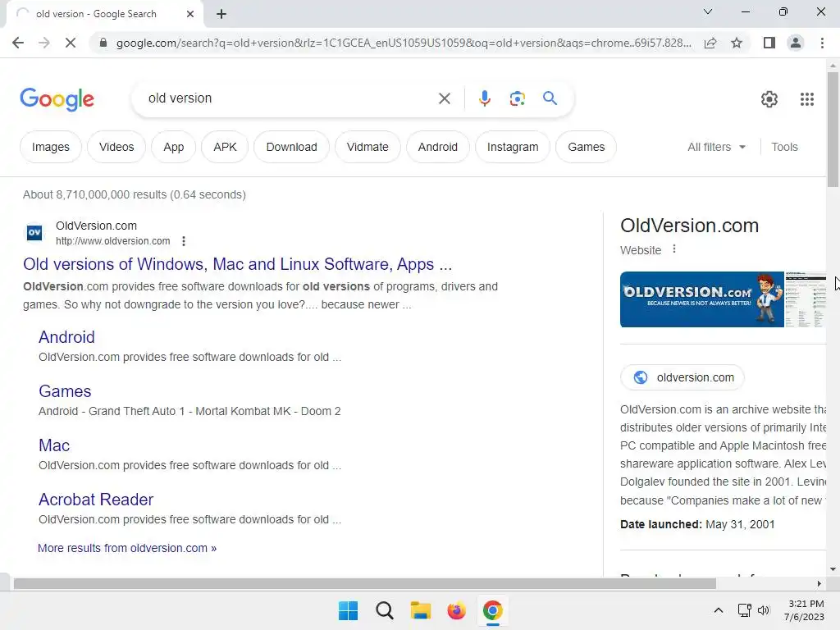Open Google quick settings gear
This screenshot has height=630, width=840.
(x=769, y=99)
